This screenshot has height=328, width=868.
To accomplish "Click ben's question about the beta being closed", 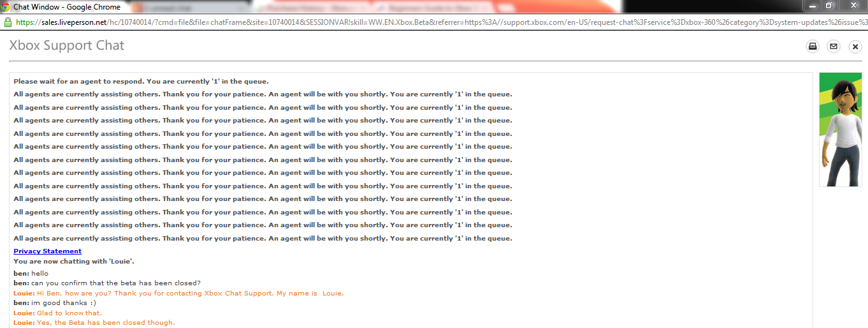I will (107, 283).
